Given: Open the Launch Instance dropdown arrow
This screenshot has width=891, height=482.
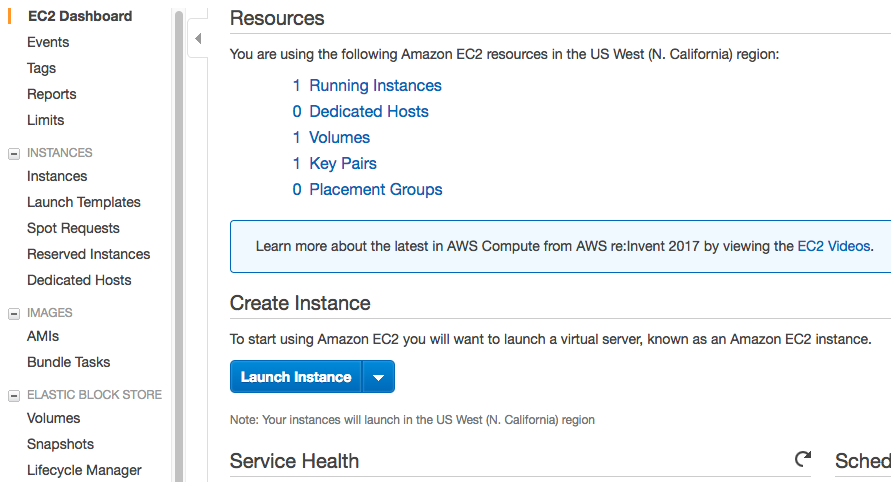Looking at the screenshot, I should click(x=378, y=377).
